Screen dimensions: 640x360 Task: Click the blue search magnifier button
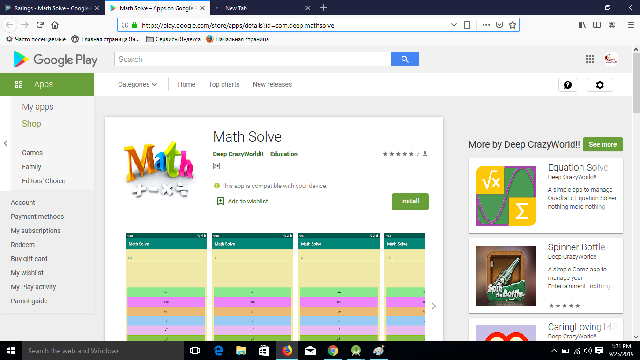pyautogui.click(x=404, y=59)
